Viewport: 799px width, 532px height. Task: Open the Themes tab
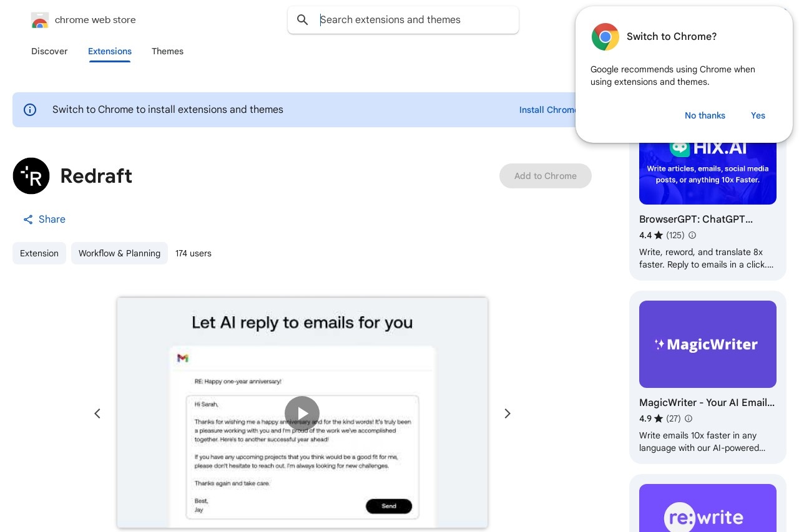pos(167,51)
